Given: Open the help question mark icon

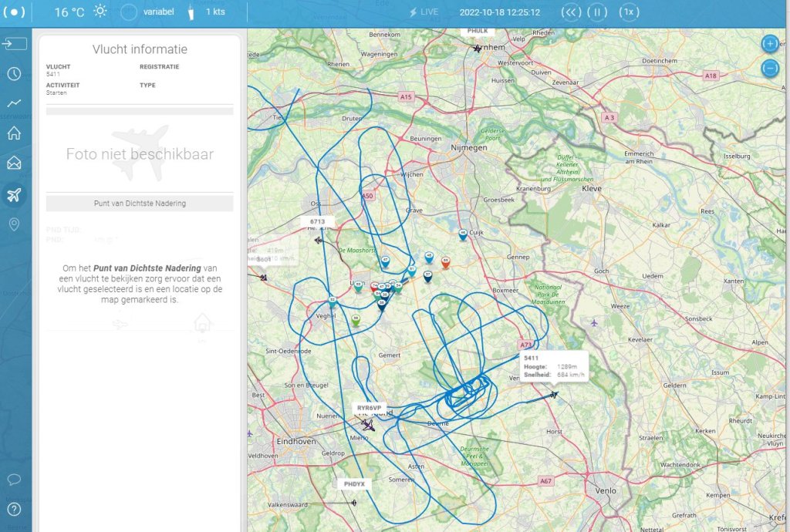Looking at the screenshot, I should (14, 509).
